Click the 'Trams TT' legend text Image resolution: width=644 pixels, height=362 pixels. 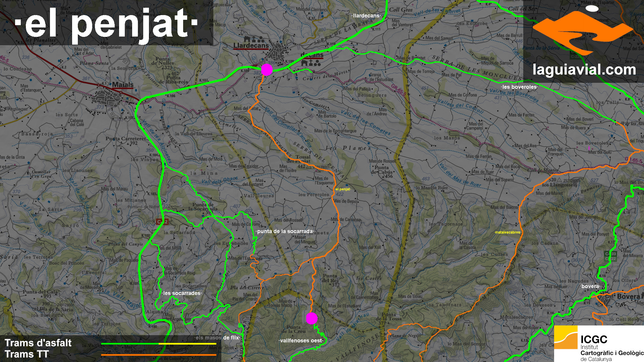pos(27,354)
